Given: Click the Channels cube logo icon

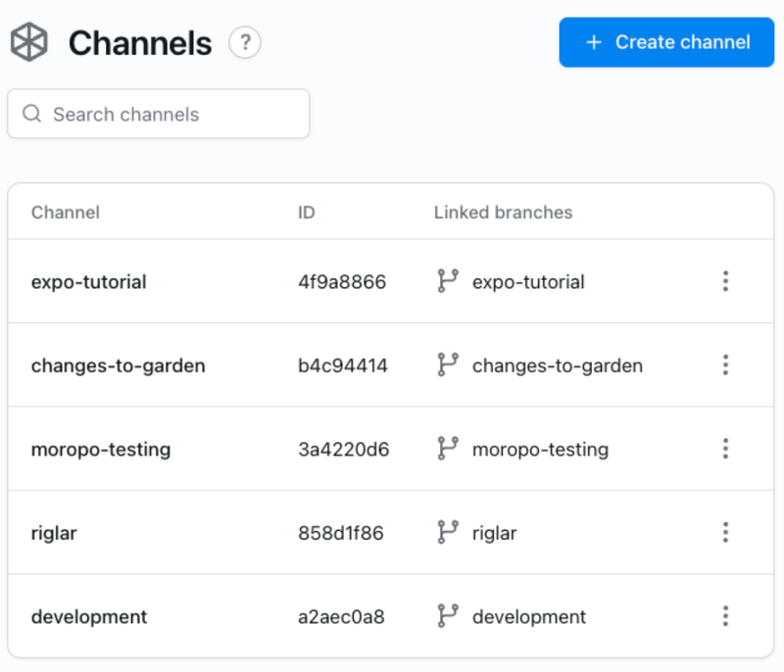Looking at the screenshot, I should coord(28,42).
